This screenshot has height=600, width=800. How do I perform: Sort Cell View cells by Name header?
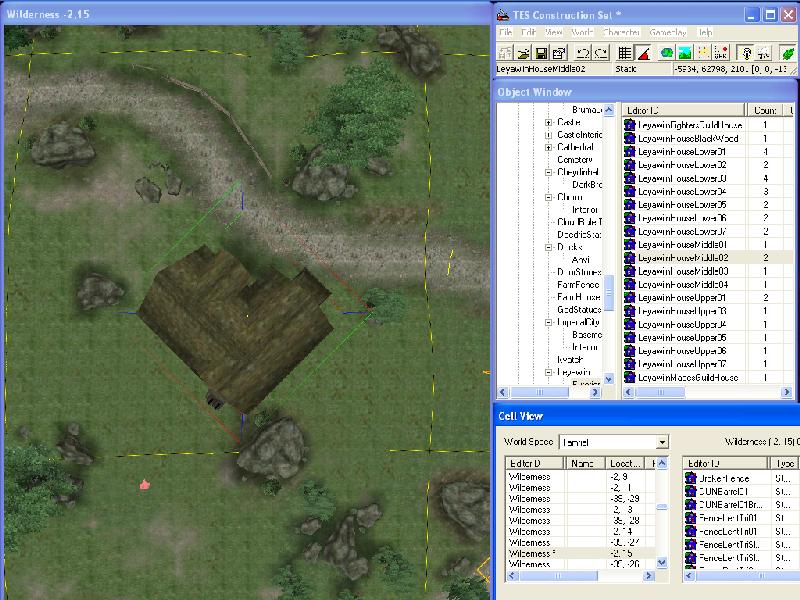click(x=585, y=463)
